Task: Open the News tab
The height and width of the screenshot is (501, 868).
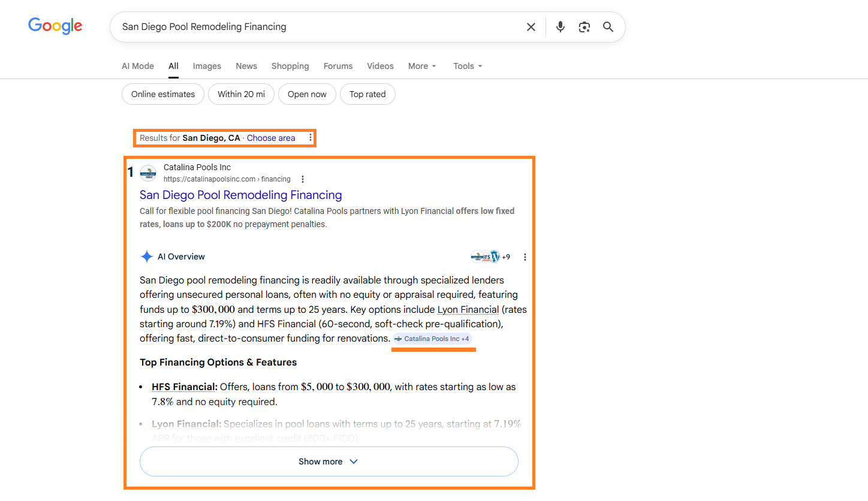Action: pyautogui.click(x=246, y=66)
